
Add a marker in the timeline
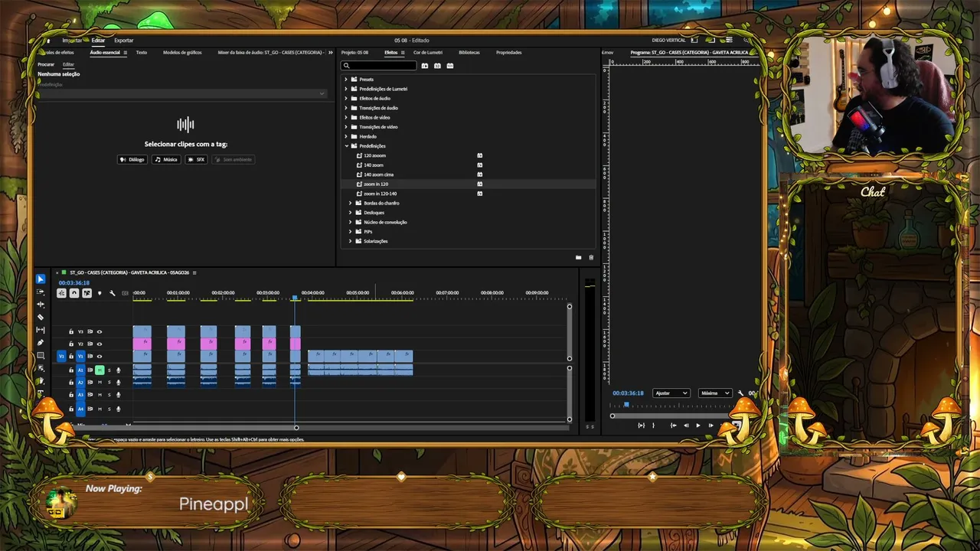click(100, 293)
